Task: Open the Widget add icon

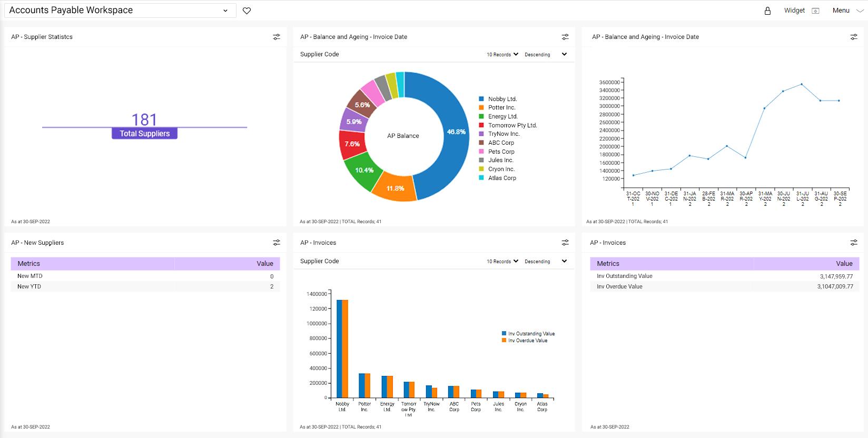Action: (815, 11)
